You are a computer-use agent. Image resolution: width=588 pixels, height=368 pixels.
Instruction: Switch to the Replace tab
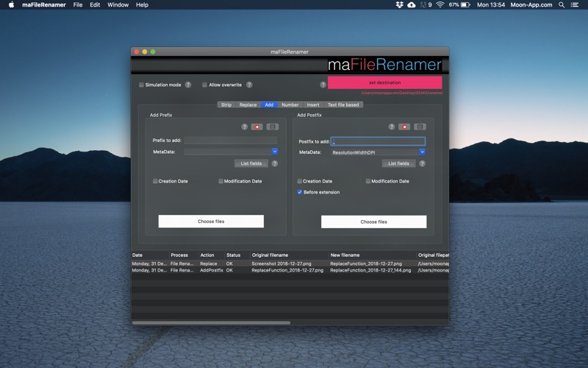[248, 105]
